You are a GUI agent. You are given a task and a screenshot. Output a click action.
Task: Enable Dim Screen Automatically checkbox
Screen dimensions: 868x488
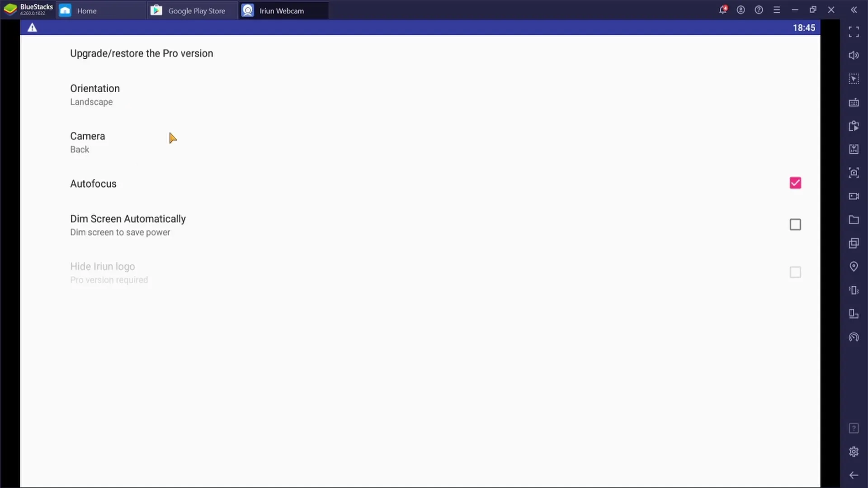pos(795,224)
